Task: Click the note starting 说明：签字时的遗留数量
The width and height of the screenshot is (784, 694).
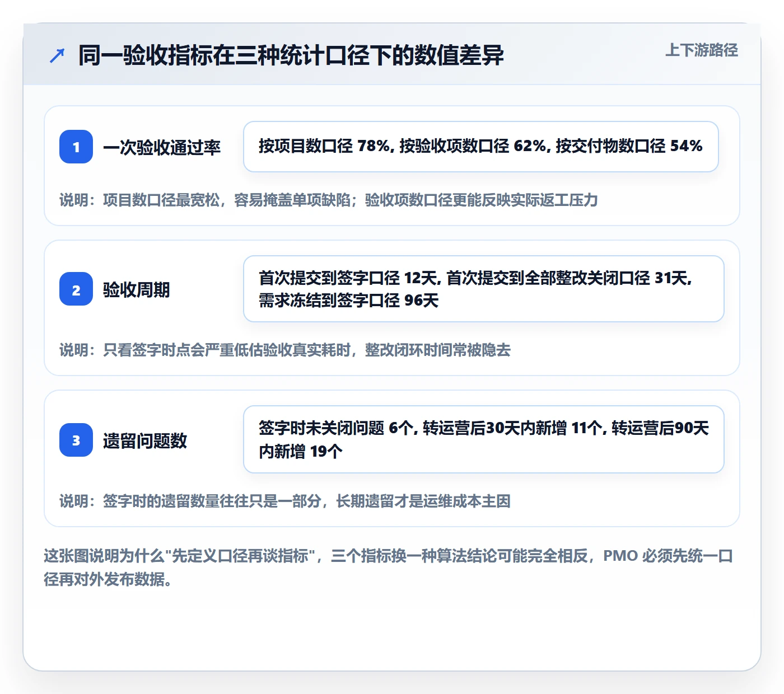Action: click(x=285, y=501)
